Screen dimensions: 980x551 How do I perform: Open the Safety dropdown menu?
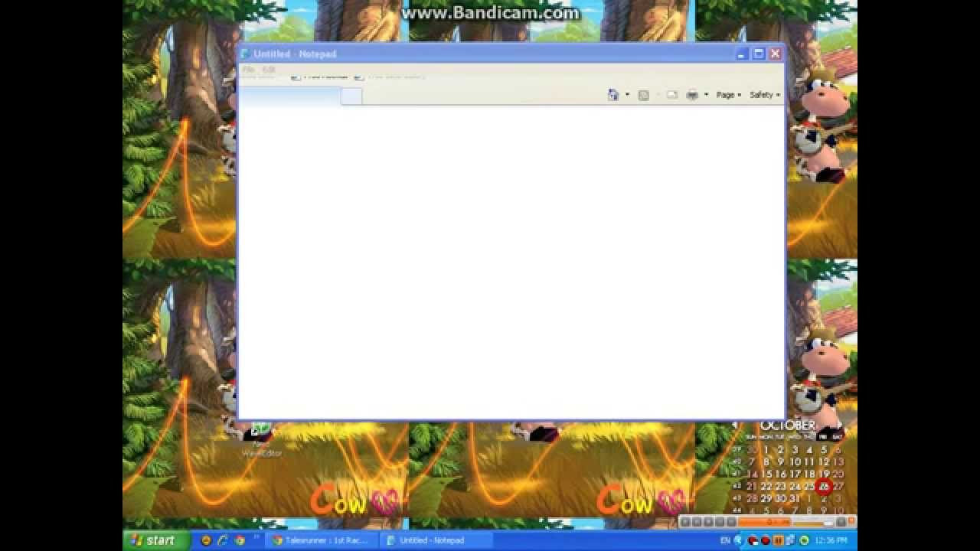(765, 95)
